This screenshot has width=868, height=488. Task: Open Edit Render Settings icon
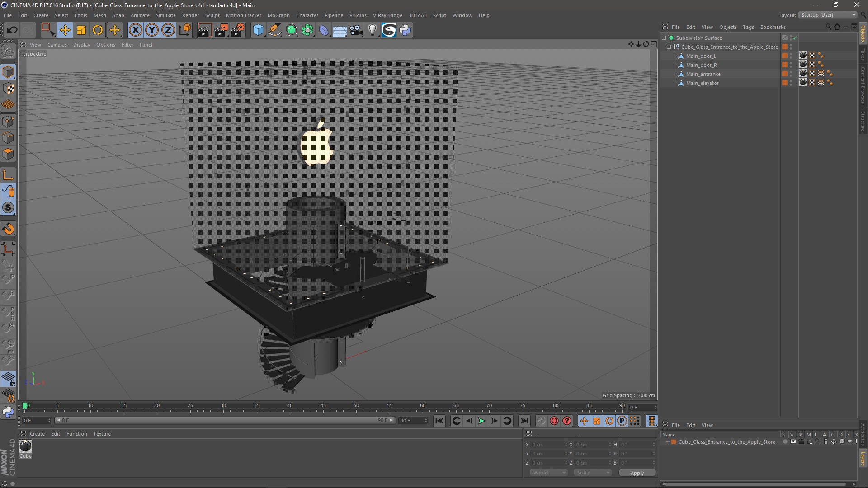pos(238,30)
